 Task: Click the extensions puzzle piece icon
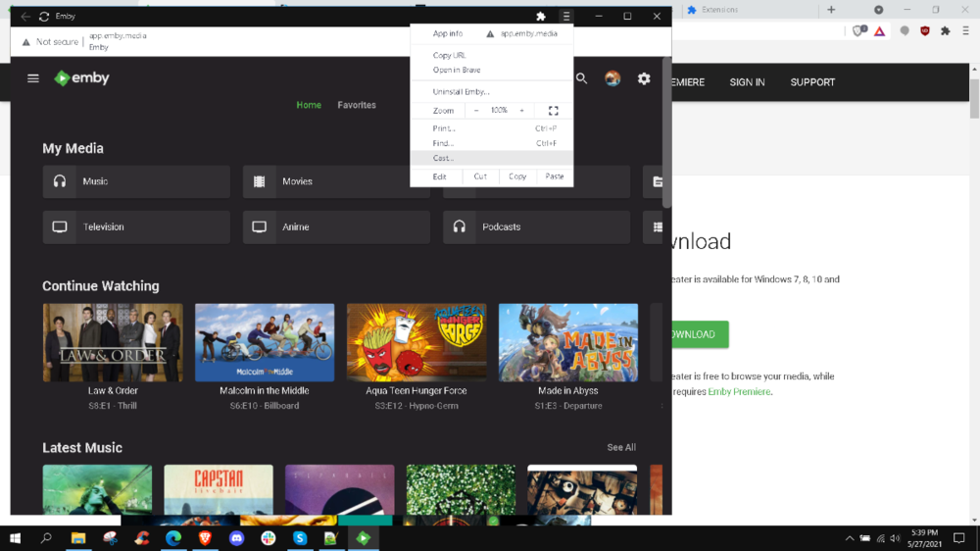pos(541,17)
